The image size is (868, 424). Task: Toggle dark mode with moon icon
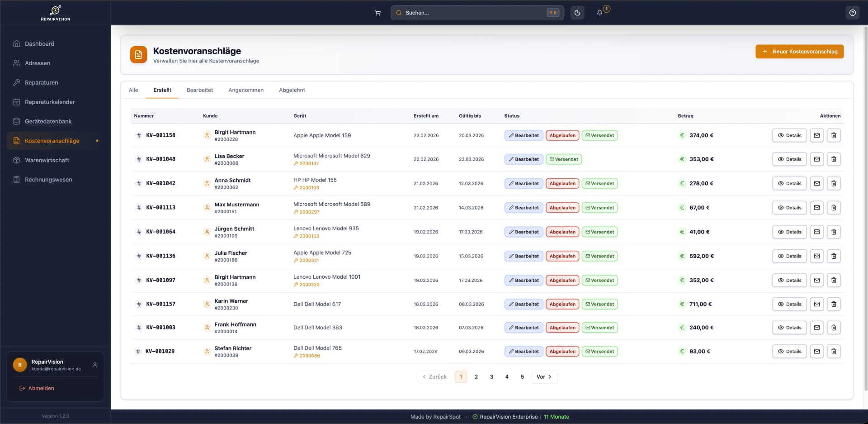[x=577, y=13]
